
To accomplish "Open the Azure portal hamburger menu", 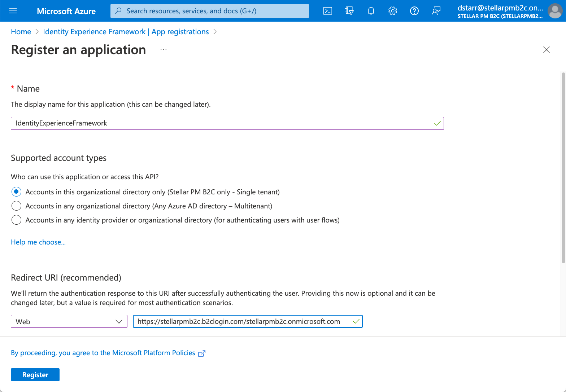I will pos(13,11).
